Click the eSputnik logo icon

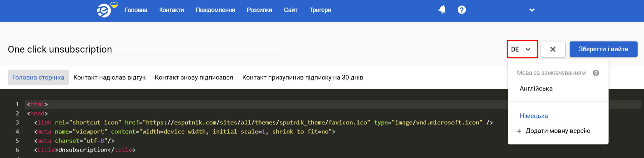104,10
